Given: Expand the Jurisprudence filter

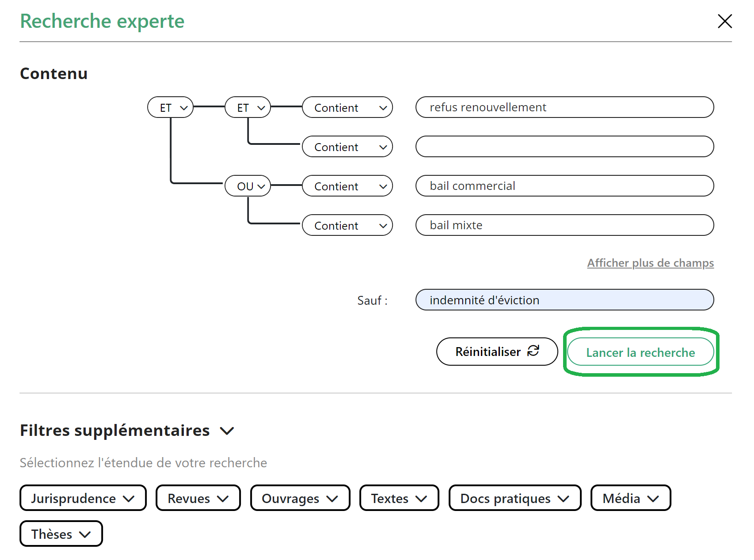Looking at the screenshot, I should (83, 498).
